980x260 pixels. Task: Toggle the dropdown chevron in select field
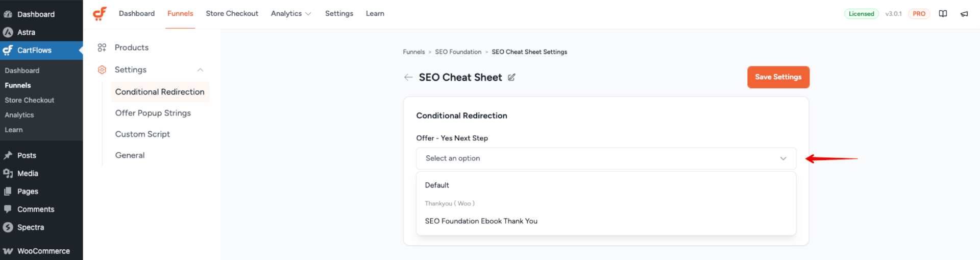point(783,158)
